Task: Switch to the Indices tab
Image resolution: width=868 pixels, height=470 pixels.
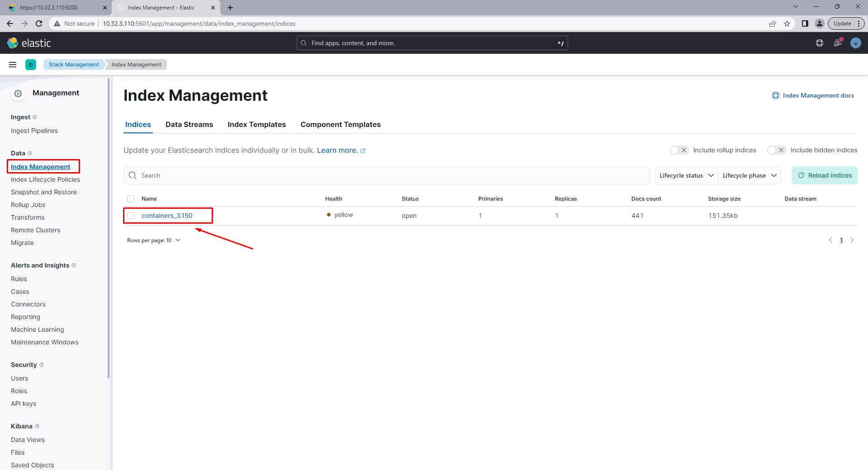Action: coord(138,125)
